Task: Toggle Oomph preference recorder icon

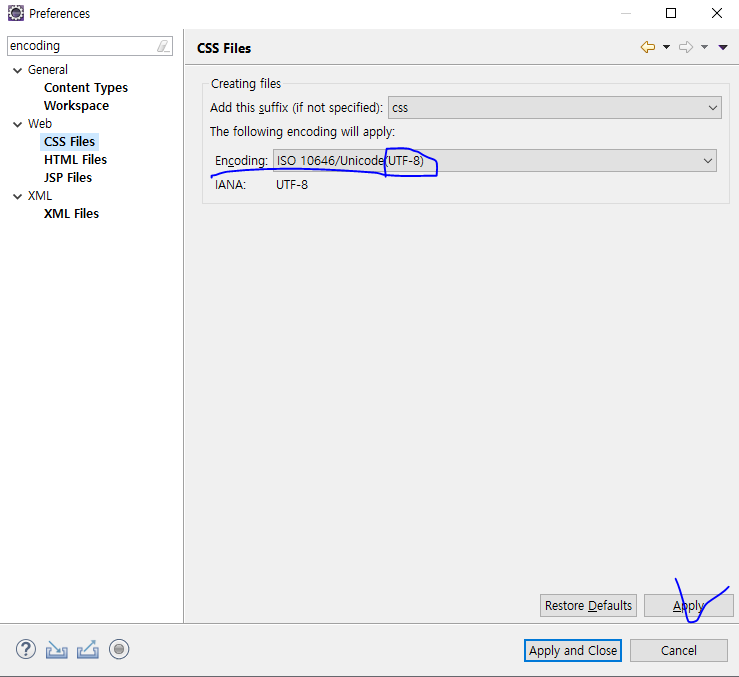Action: pyautogui.click(x=119, y=649)
